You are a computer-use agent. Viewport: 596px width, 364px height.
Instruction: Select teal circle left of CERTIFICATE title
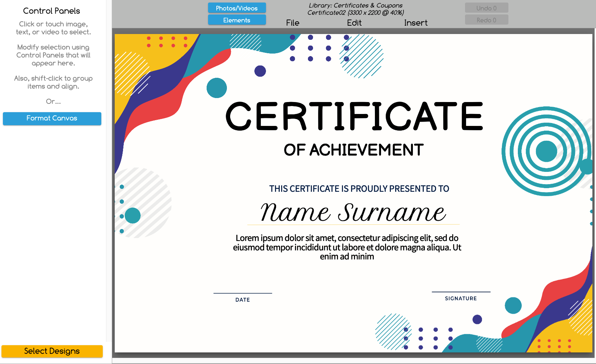pos(216,88)
